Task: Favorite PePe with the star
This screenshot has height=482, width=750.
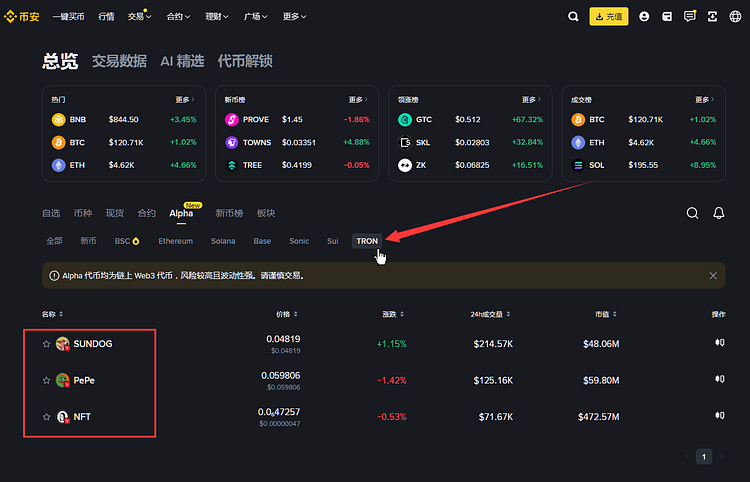Action: pos(46,380)
